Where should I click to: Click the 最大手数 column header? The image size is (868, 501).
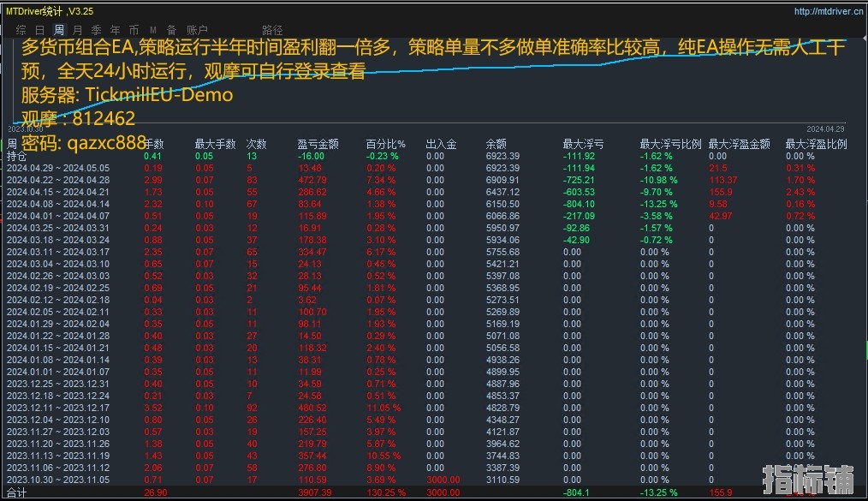216,144
